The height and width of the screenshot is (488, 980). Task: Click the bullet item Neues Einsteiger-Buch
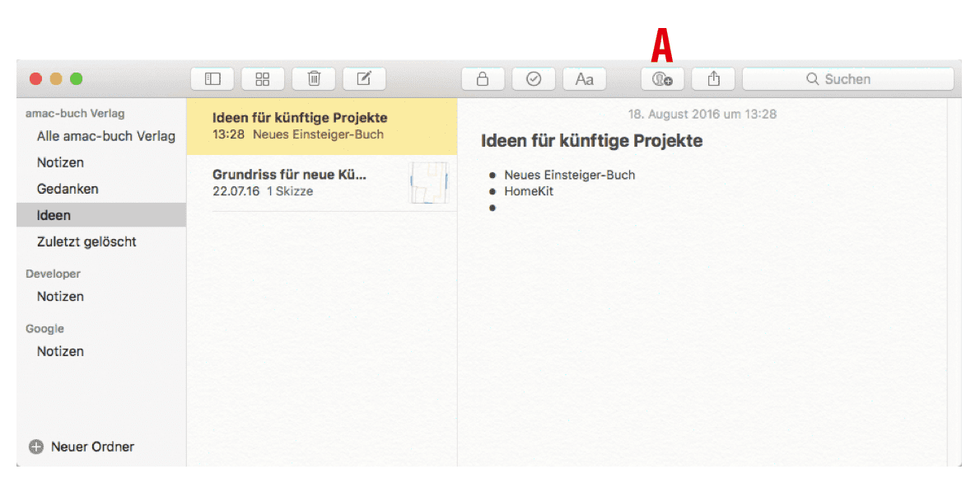coord(569,175)
